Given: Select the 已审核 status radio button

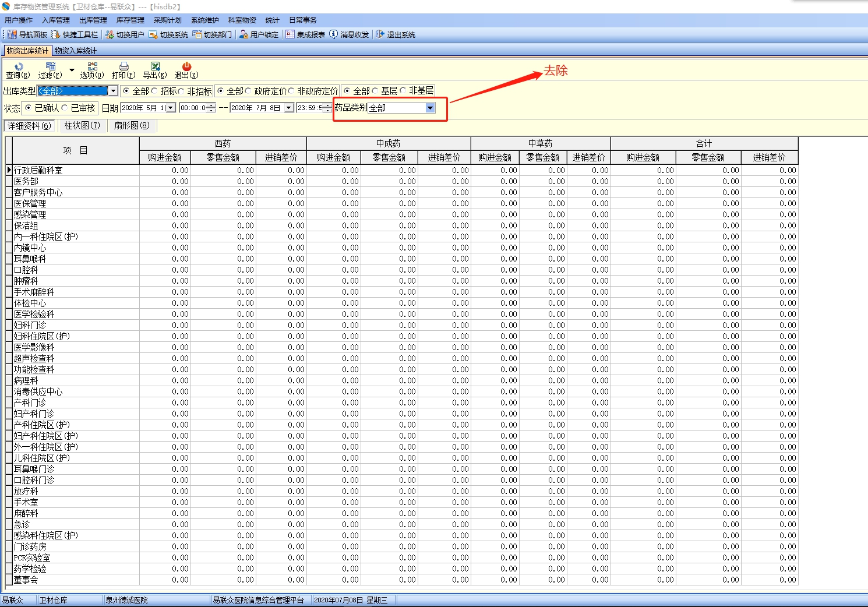Looking at the screenshot, I should [x=65, y=108].
